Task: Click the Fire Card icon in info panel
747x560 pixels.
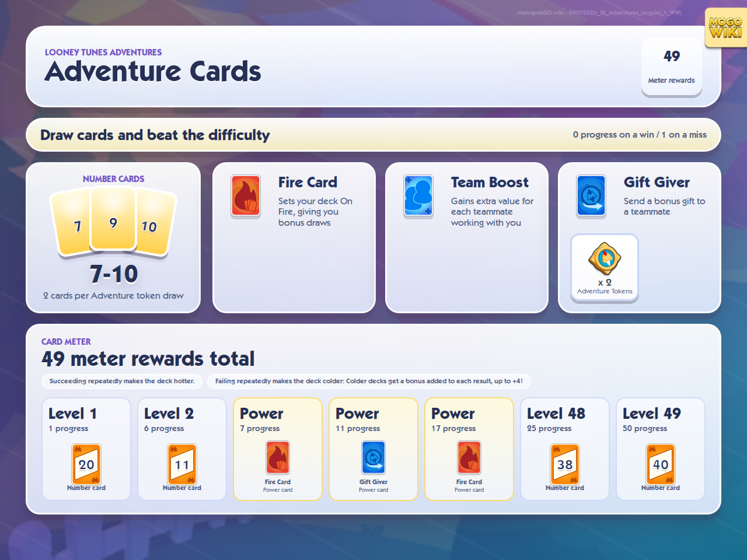Action: [246, 196]
